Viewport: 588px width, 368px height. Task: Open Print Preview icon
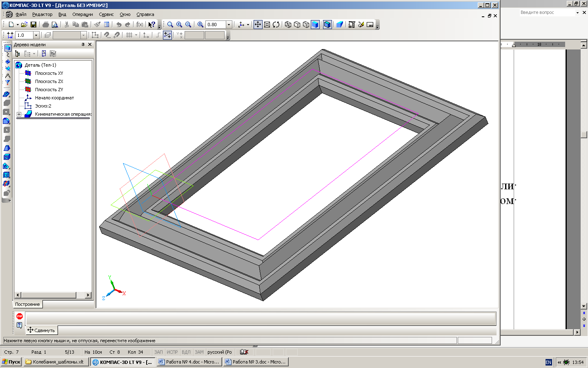pos(55,25)
